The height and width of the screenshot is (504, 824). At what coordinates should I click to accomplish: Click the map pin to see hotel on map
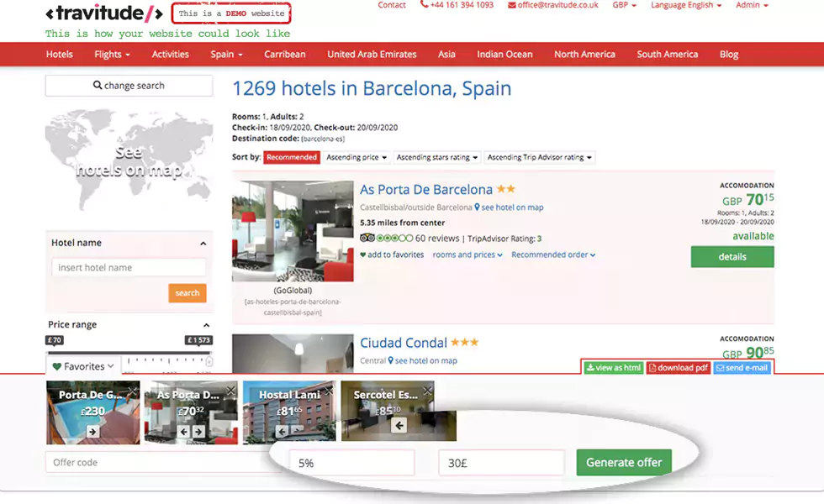[476, 207]
